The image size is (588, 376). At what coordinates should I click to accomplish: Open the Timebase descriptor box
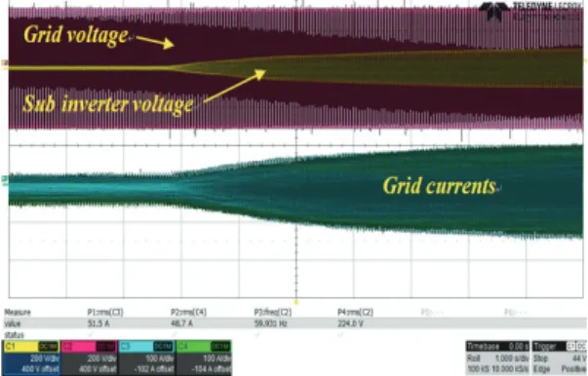point(497,358)
